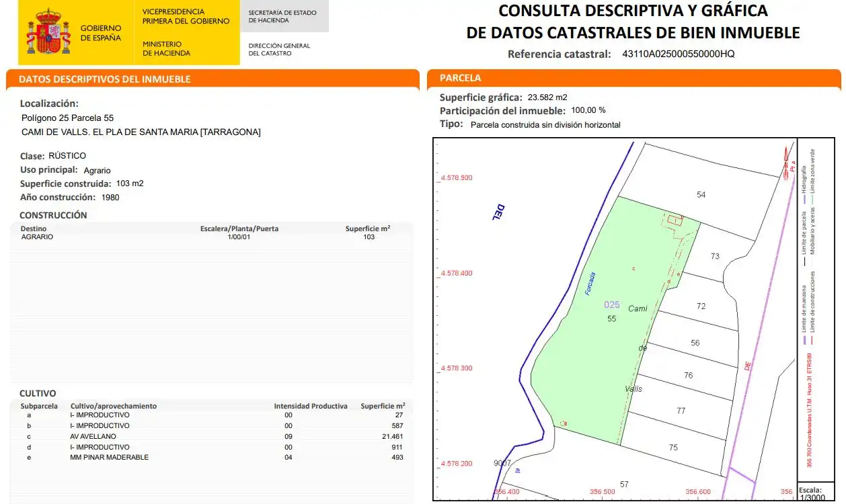Select 'Parcela construida sin división horizontal' text

(545, 125)
